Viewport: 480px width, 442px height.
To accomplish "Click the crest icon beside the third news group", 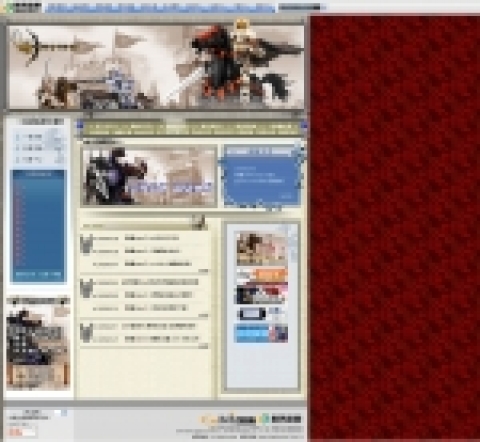I will point(86,332).
